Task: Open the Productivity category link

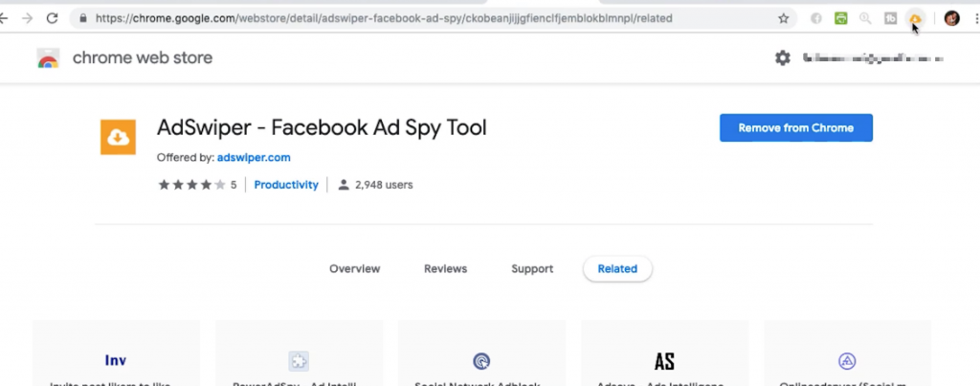Action: coord(286,185)
